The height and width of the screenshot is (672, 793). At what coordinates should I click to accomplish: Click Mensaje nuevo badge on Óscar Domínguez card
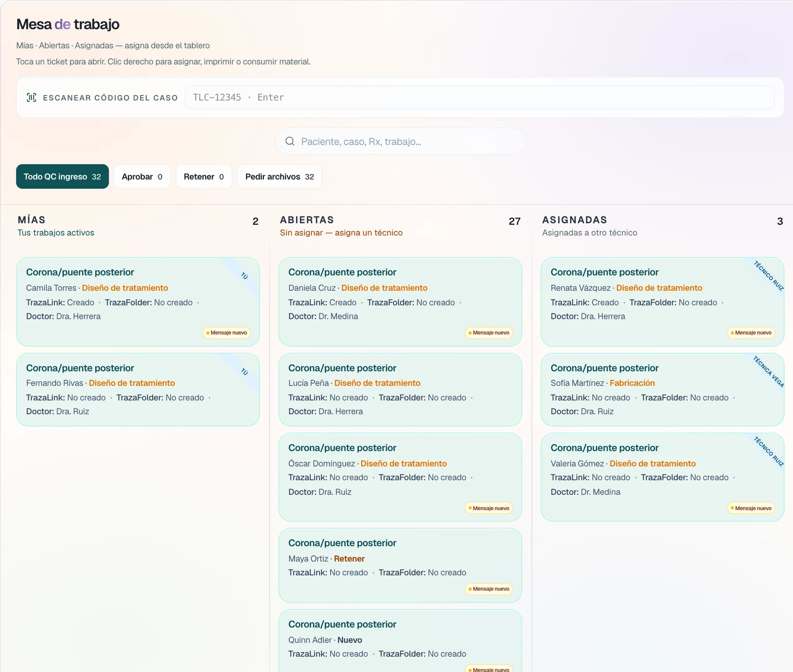point(488,508)
